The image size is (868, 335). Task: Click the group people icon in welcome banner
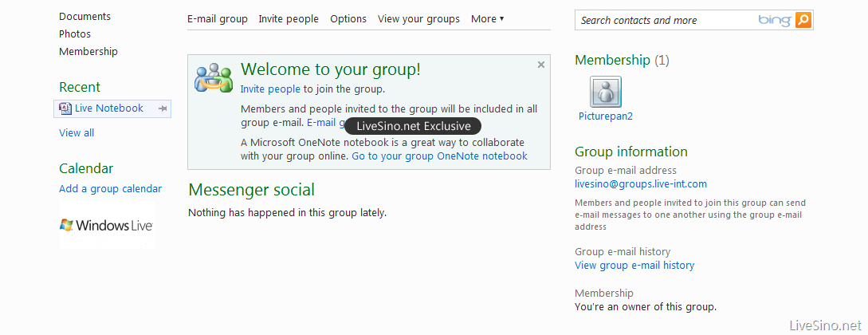tap(213, 77)
